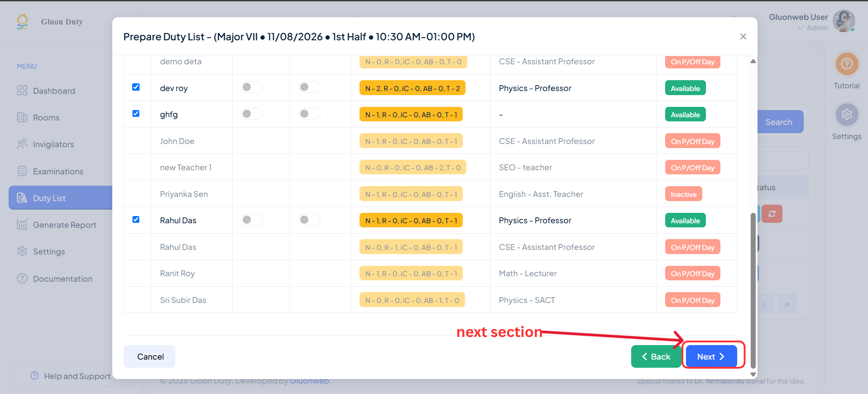Click On P/Off Day badge for John Doe
The height and width of the screenshot is (394, 868).
692,141
